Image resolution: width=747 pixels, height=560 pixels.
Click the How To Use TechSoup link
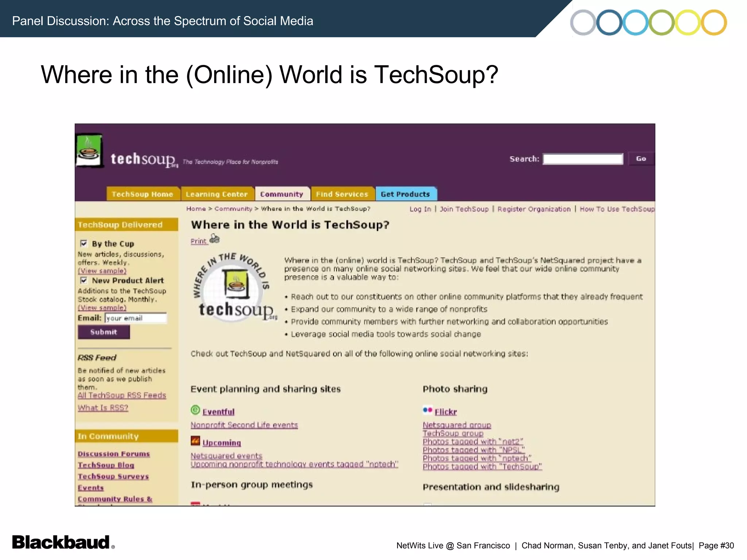click(x=617, y=209)
